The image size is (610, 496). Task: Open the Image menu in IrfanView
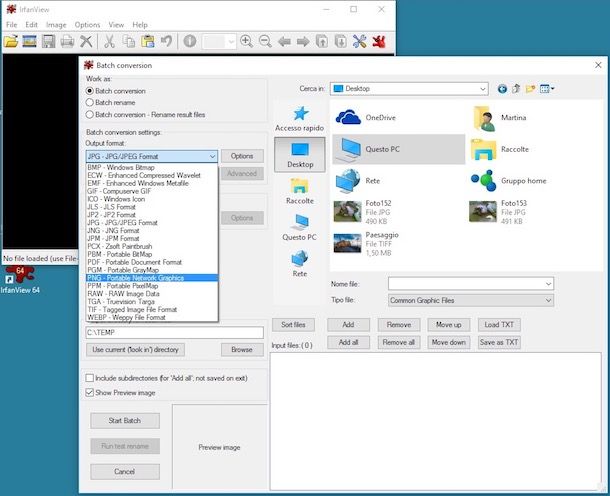[56, 25]
